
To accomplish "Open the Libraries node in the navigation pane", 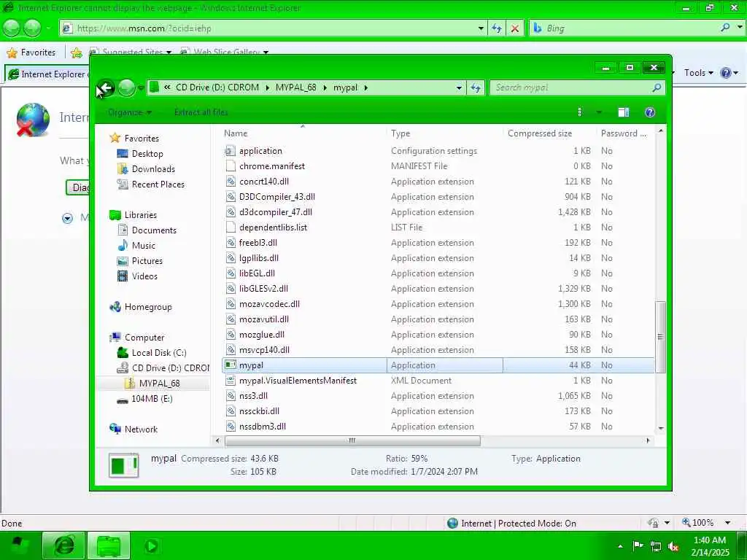I will coord(141,215).
